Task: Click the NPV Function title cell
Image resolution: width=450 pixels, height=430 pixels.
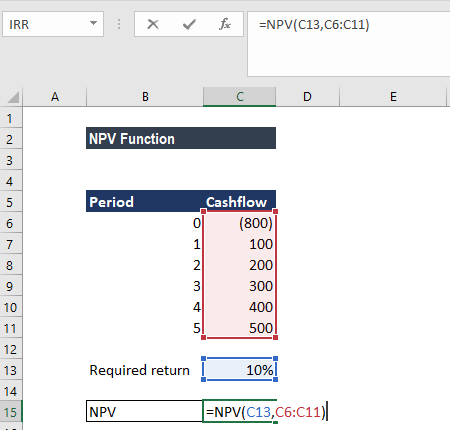Action: pyautogui.click(x=181, y=138)
